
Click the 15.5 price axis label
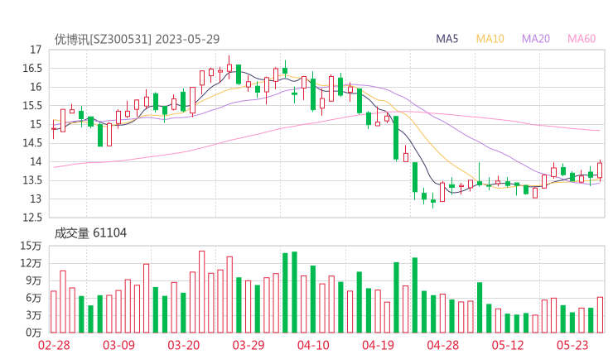31,105
